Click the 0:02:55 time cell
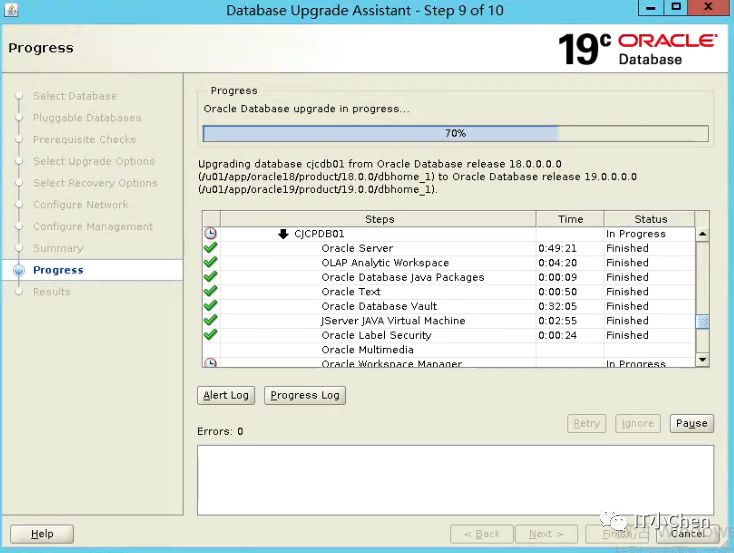Viewport: 734px width, 553px height. click(558, 321)
